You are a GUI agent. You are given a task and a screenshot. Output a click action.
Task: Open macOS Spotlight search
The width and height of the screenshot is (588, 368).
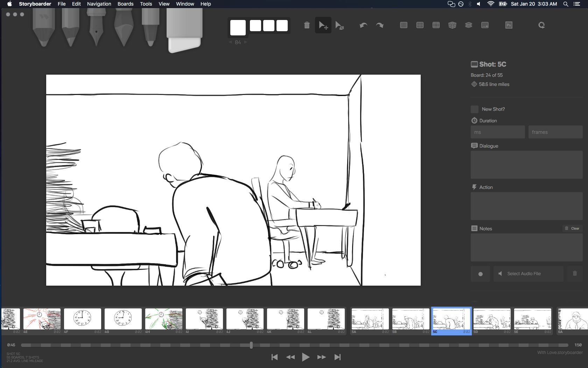pos(566,4)
